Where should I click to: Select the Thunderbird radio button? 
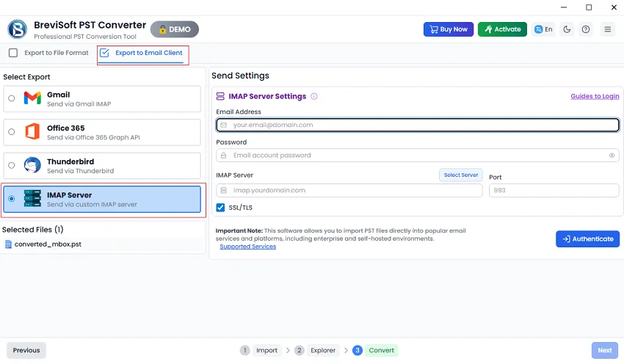(12, 165)
